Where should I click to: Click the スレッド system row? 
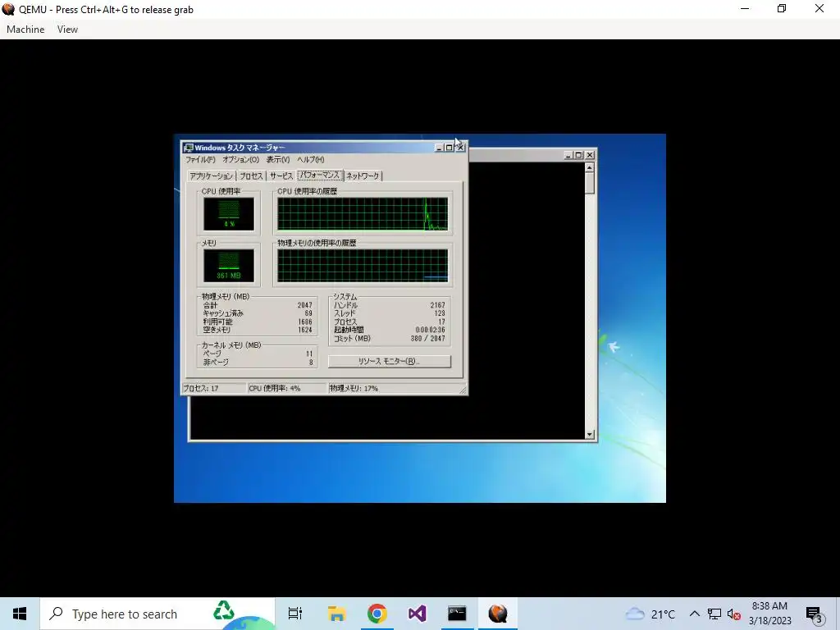[x=390, y=313]
